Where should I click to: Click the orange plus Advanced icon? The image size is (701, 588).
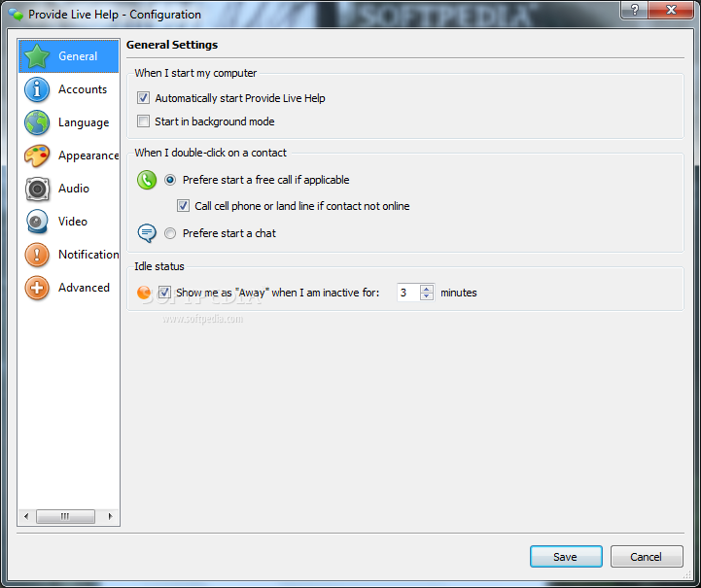click(37, 288)
